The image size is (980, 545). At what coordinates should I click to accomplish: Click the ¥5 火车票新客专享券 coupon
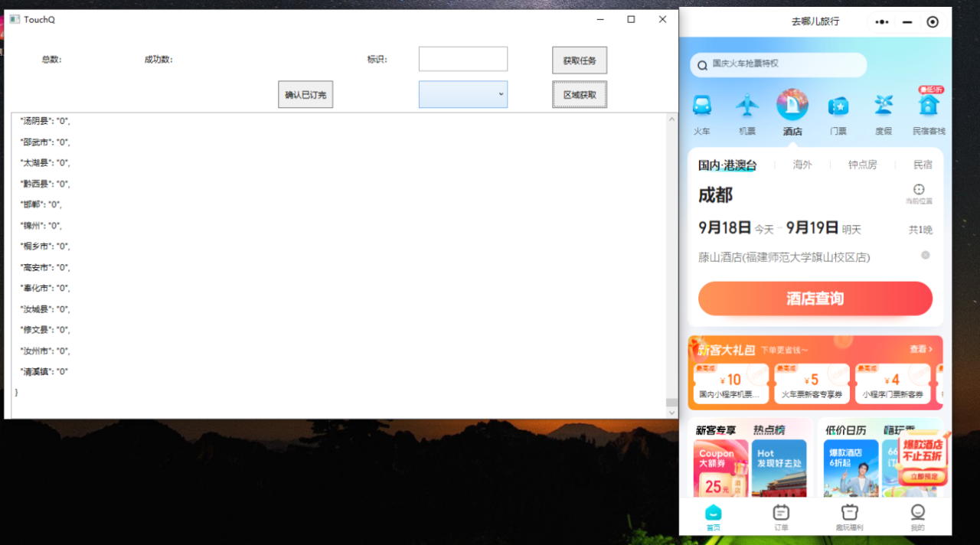[810, 383]
